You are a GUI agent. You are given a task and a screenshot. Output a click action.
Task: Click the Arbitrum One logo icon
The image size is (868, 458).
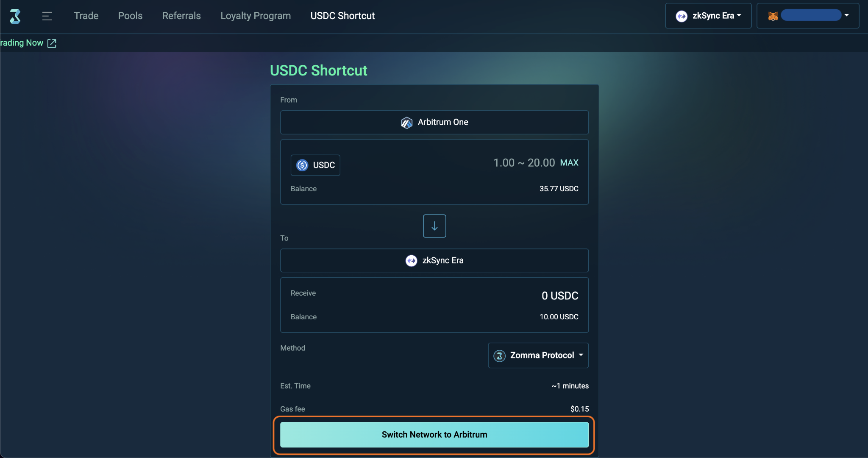406,123
